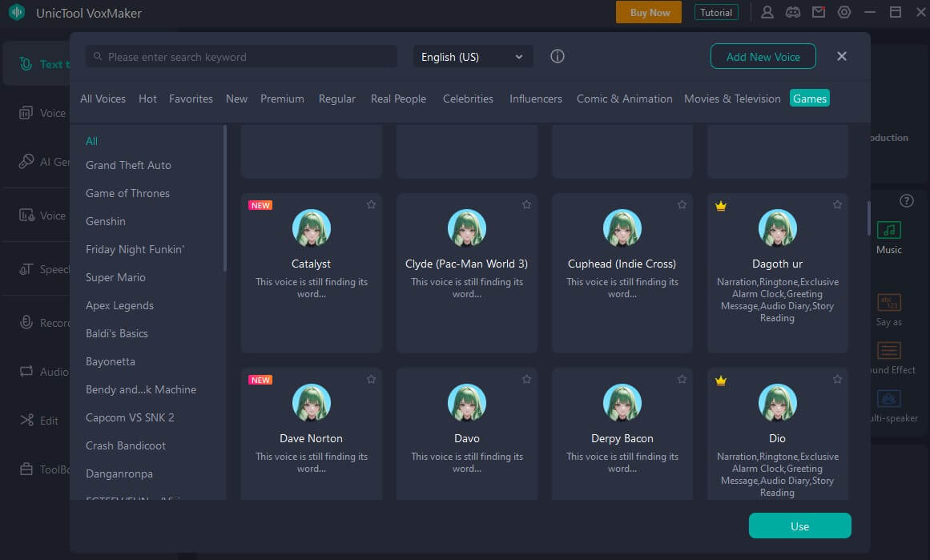Star the Derpy Bacon voice
Screen dimensions: 930x560
pyautogui.click(x=682, y=380)
